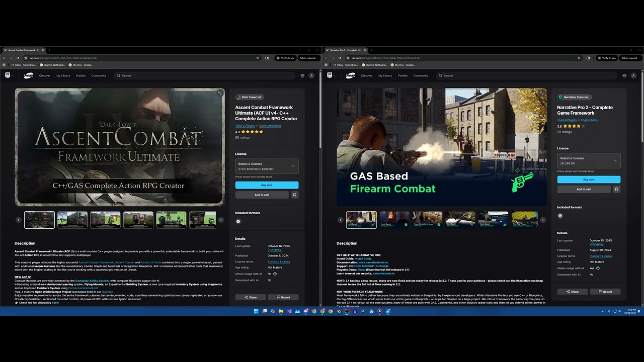Select Discover in the right window

pyautogui.click(x=367, y=75)
